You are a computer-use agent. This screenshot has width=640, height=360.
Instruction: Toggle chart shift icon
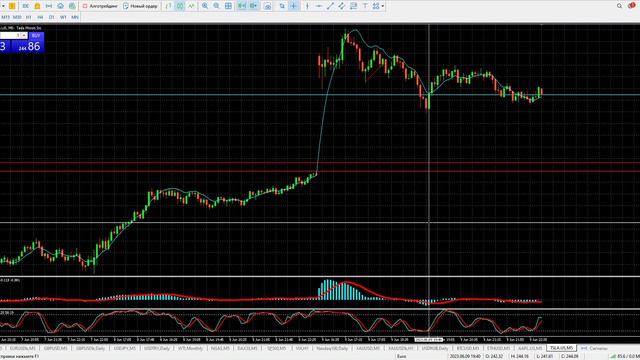click(253, 6)
